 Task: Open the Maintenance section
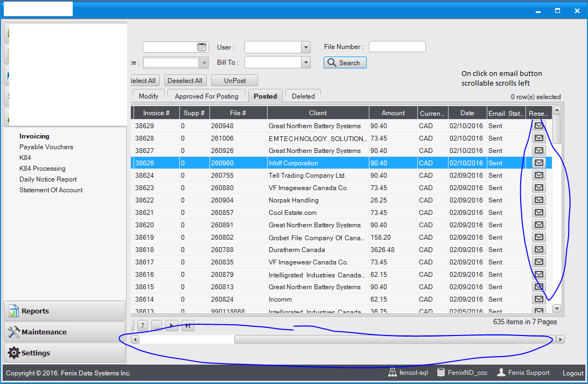pos(65,332)
